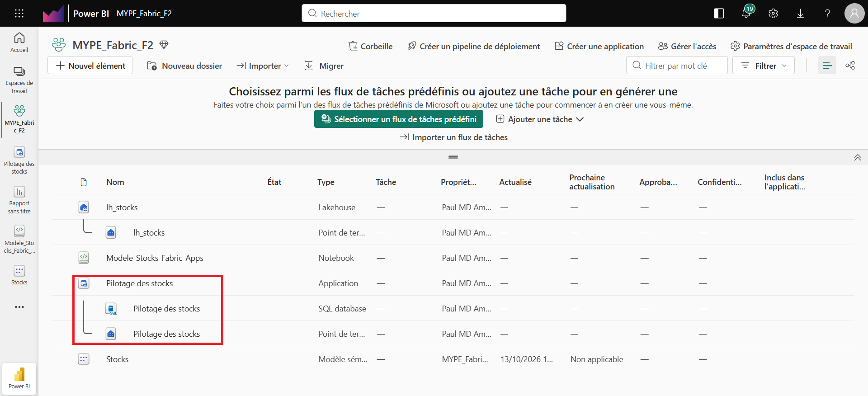Open Rapport sans titre in the sidebar
868x396 pixels.
tap(19, 200)
